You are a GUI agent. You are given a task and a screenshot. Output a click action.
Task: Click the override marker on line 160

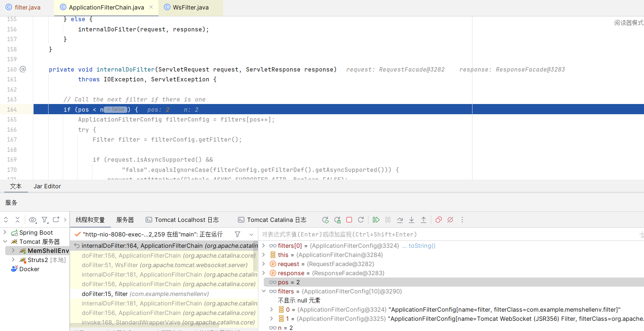point(23,69)
